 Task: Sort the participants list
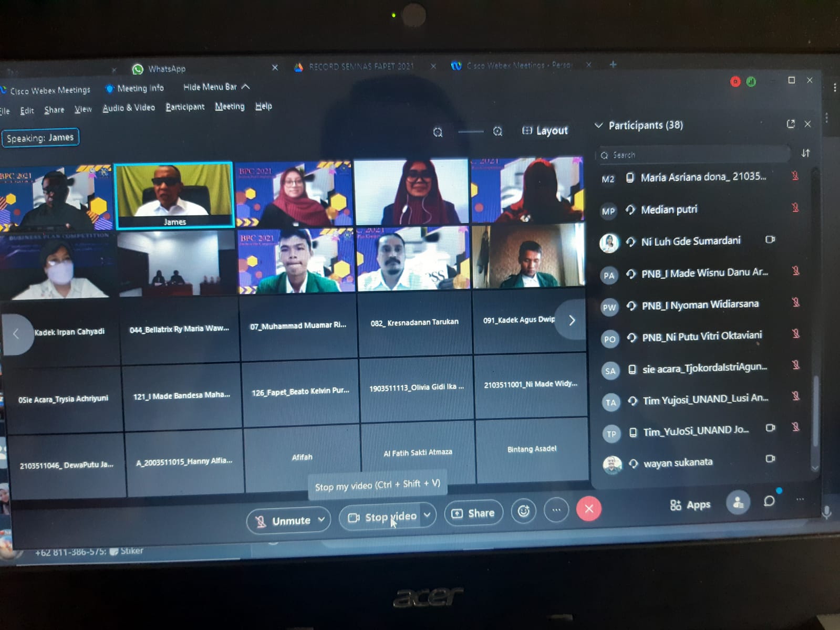805,153
